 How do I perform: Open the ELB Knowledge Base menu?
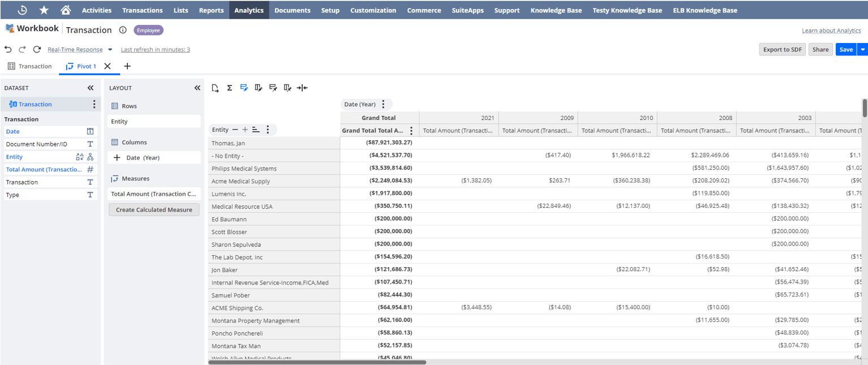pyautogui.click(x=705, y=10)
